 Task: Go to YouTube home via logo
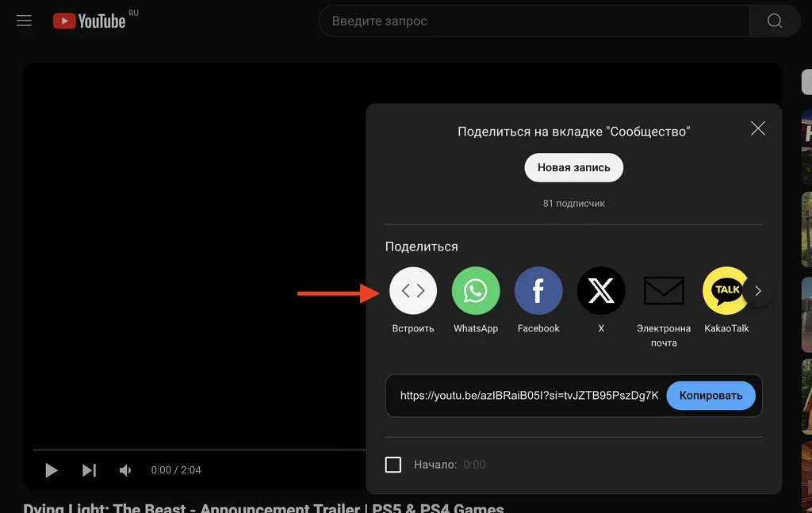pyautogui.click(x=89, y=21)
